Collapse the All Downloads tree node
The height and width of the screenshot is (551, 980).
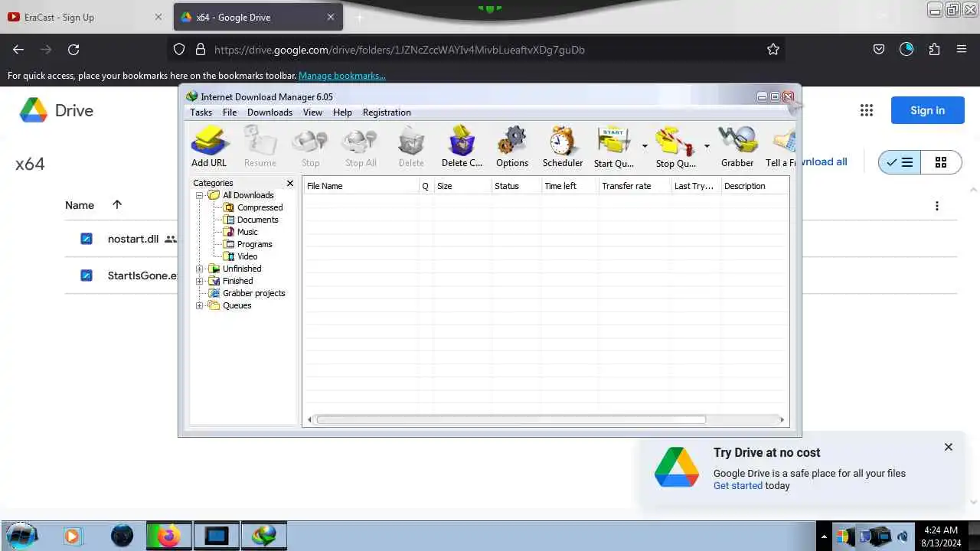(200, 195)
